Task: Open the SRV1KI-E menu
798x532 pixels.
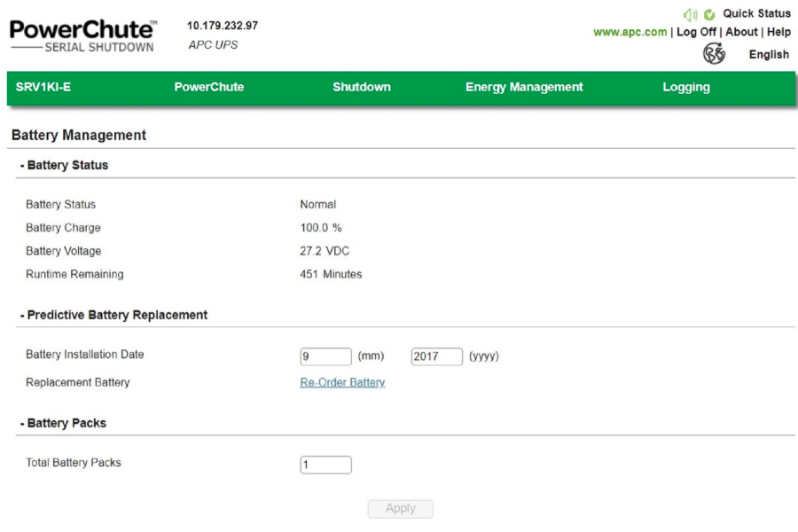Action: (43, 87)
